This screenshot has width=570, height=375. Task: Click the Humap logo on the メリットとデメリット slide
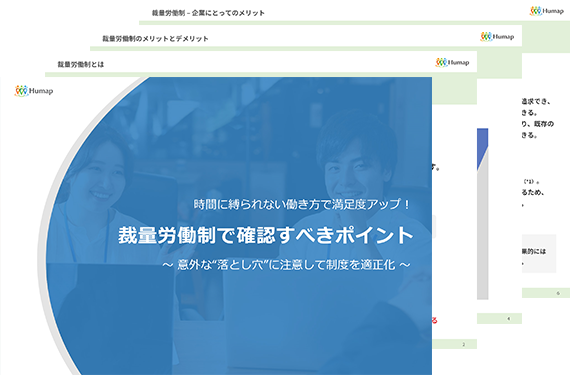click(x=497, y=36)
